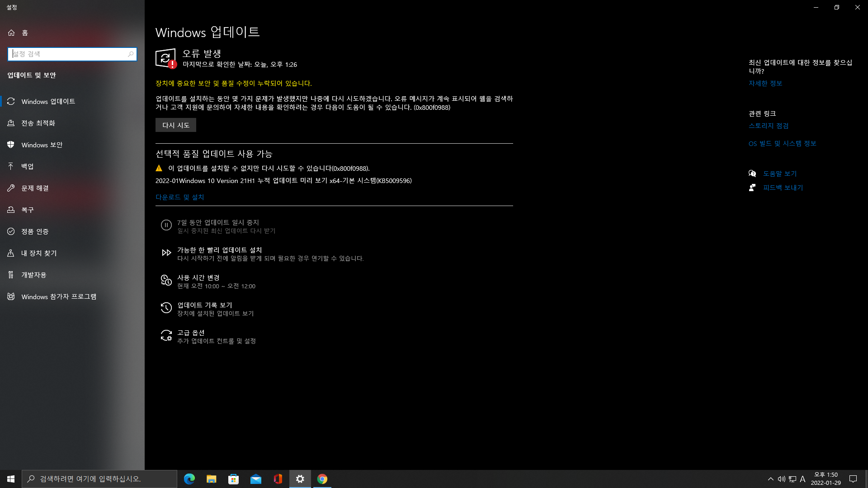868x488 pixels.
Task: Click the 복구 icon in the sidebar
Action: [x=11, y=210]
